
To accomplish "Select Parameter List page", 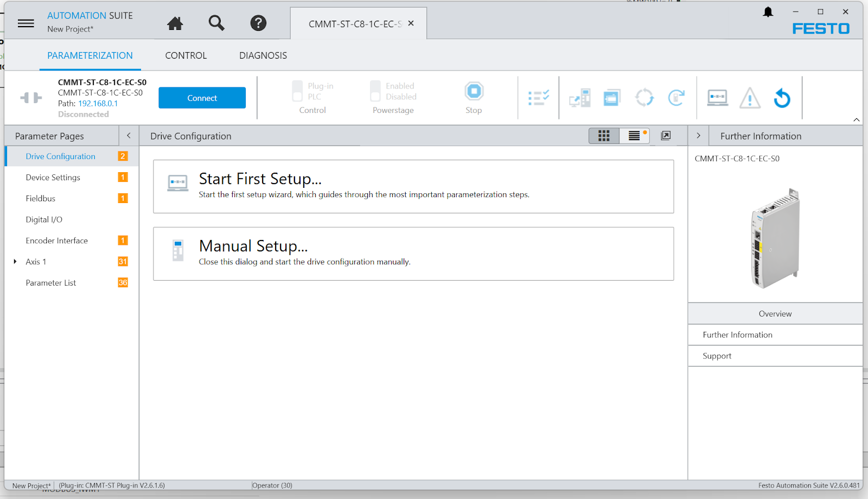I will tap(71, 283).
